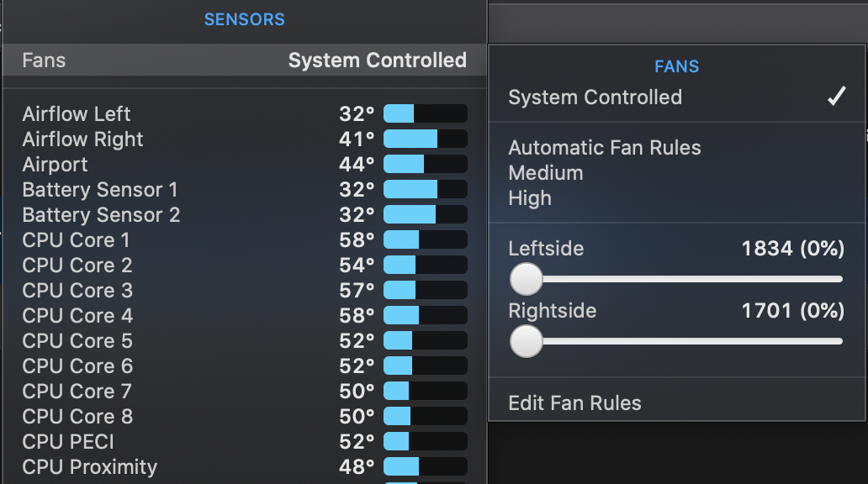Image resolution: width=868 pixels, height=484 pixels.
Task: Select System Controlled fan mode
Action: pyautogui.click(x=595, y=97)
